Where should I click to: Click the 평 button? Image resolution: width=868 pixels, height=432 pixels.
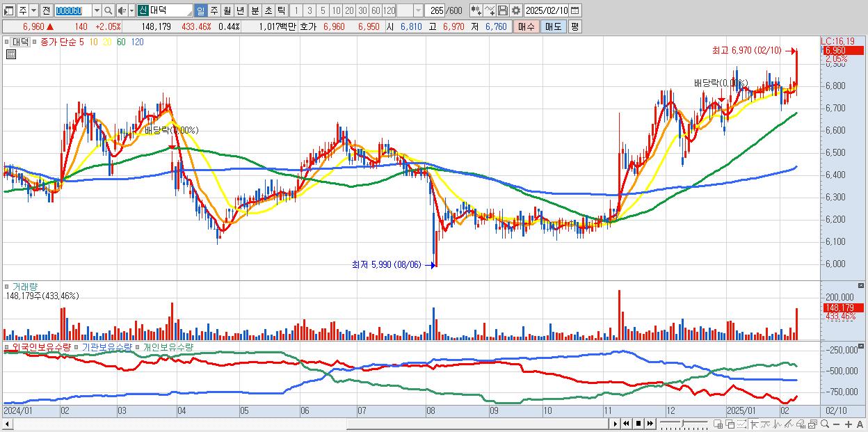tap(574, 26)
